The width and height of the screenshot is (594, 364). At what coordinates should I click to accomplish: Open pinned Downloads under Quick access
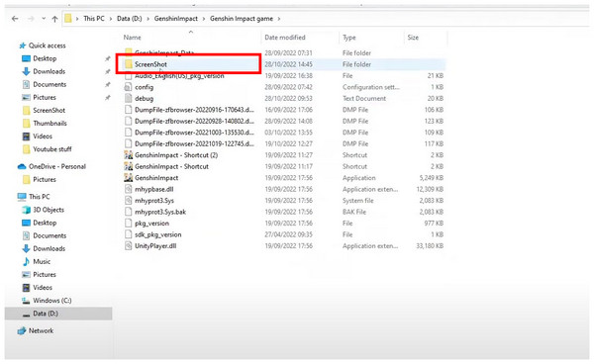click(x=44, y=71)
